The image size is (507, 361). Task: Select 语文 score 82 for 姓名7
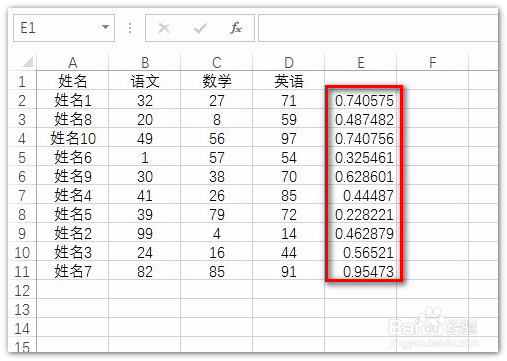click(144, 271)
